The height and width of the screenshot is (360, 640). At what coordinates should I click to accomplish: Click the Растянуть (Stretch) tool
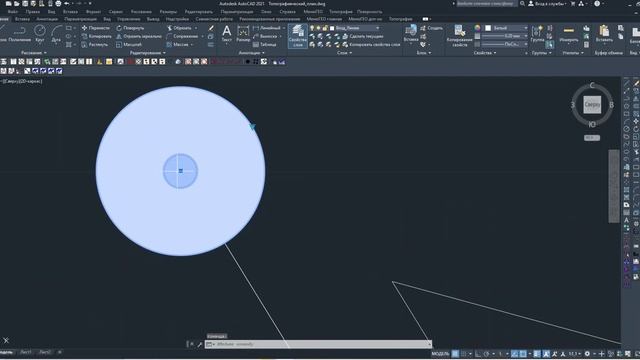(95, 44)
